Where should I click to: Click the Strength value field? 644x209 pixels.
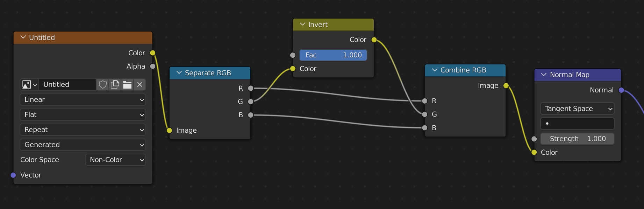tap(577, 139)
